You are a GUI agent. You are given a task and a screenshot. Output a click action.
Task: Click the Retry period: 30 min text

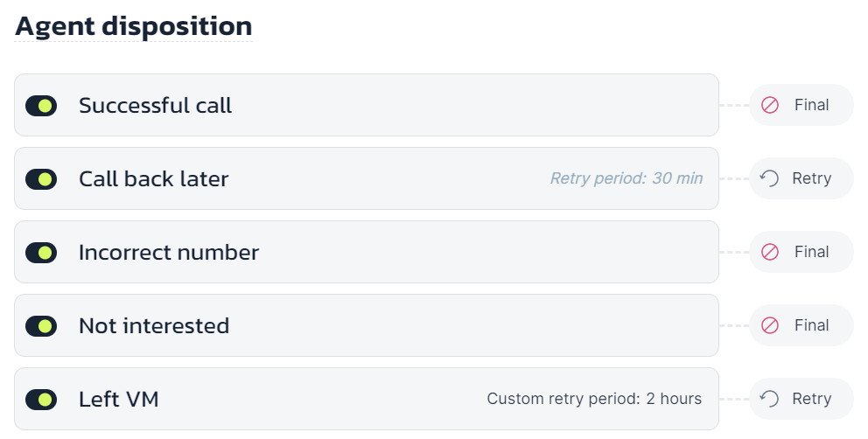(626, 178)
